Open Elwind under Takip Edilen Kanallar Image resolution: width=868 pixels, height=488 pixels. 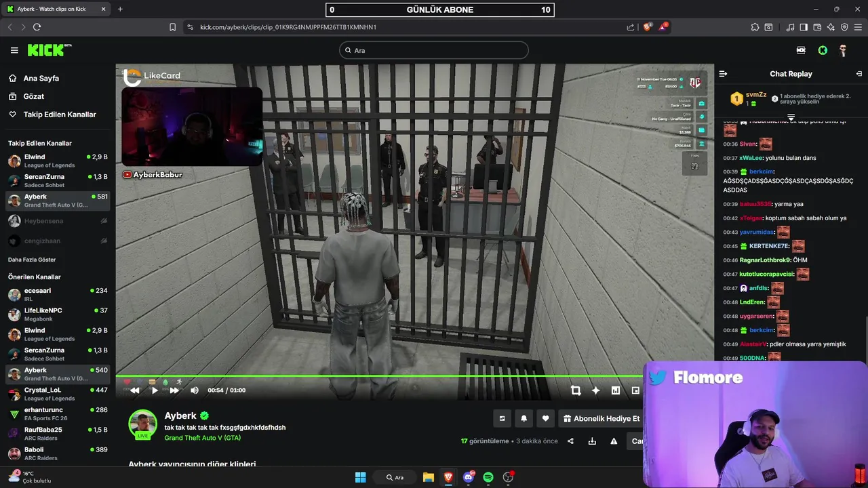click(58, 161)
